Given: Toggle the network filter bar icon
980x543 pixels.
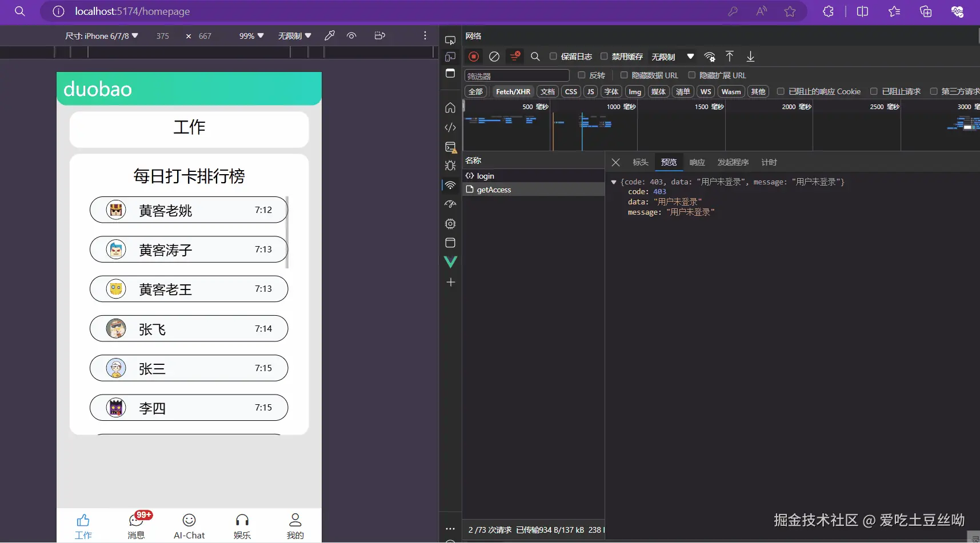Looking at the screenshot, I should tap(515, 57).
